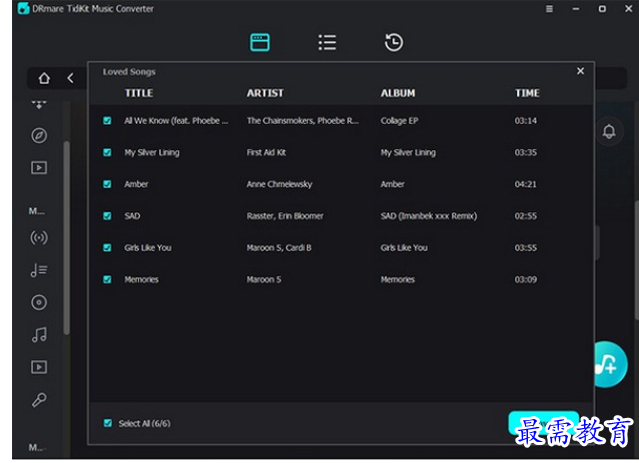Open the converting list icon
Viewport: 639px width, 463px height.
327,42
